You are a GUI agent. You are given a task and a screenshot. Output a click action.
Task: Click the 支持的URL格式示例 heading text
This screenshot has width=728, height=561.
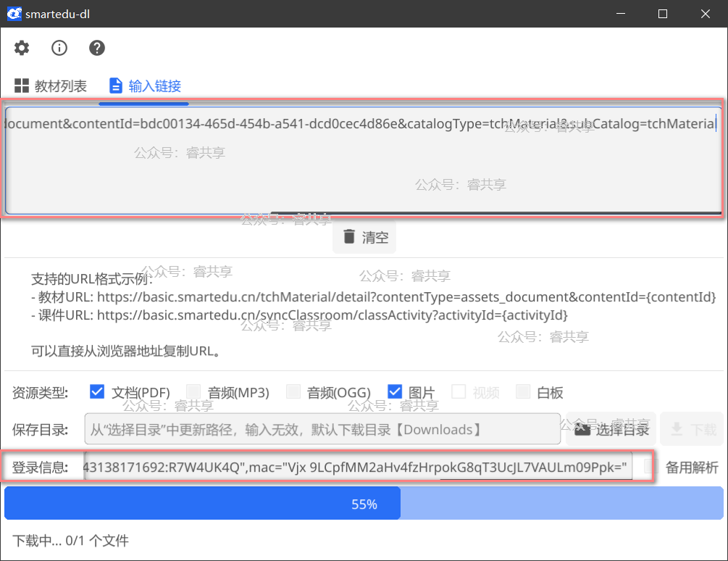pyautogui.click(x=91, y=278)
